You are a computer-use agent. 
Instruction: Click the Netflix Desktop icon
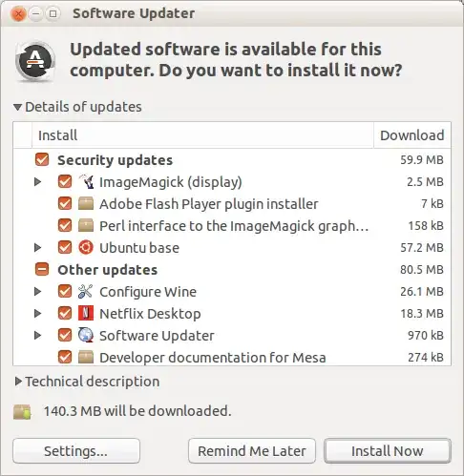pyautogui.click(x=86, y=313)
